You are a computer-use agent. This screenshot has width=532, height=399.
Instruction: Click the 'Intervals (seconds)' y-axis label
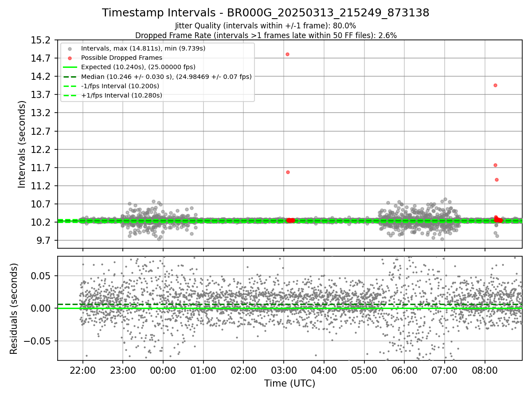[x=22, y=144]
